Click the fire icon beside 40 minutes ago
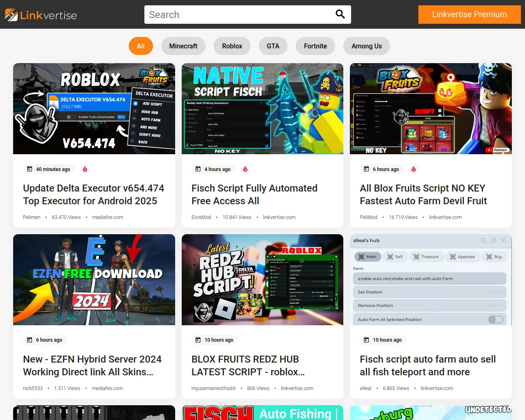Image resolution: width=525 pixels, height=420 pixels. coord(85,169)
